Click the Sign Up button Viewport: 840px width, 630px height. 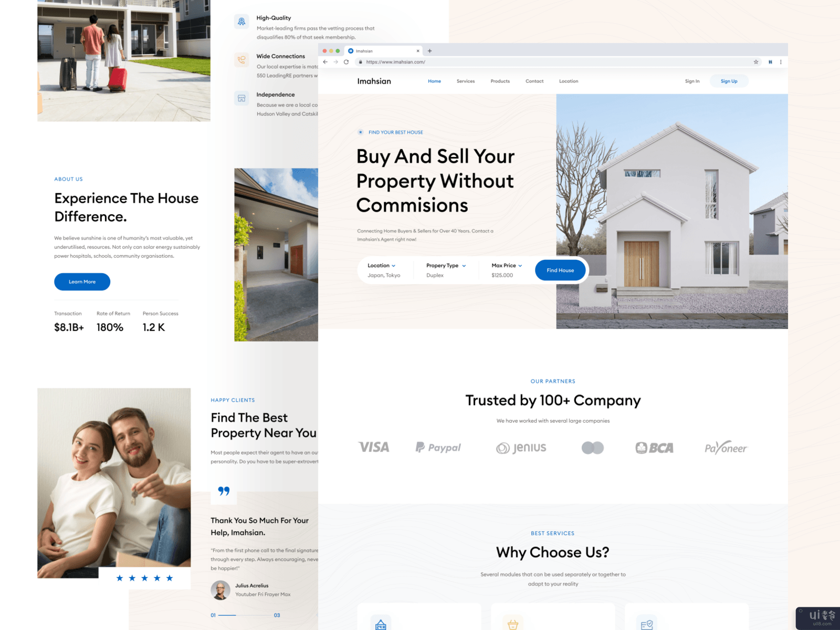point(729,81)
